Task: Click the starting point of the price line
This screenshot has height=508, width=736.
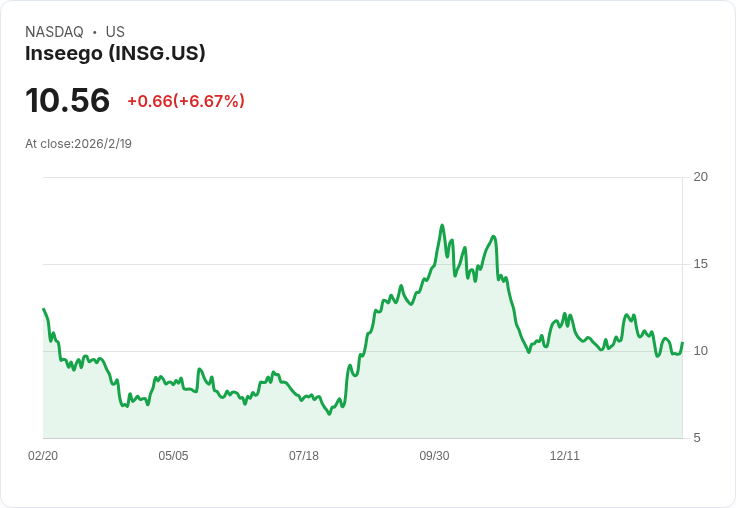Action: point(43,309)
